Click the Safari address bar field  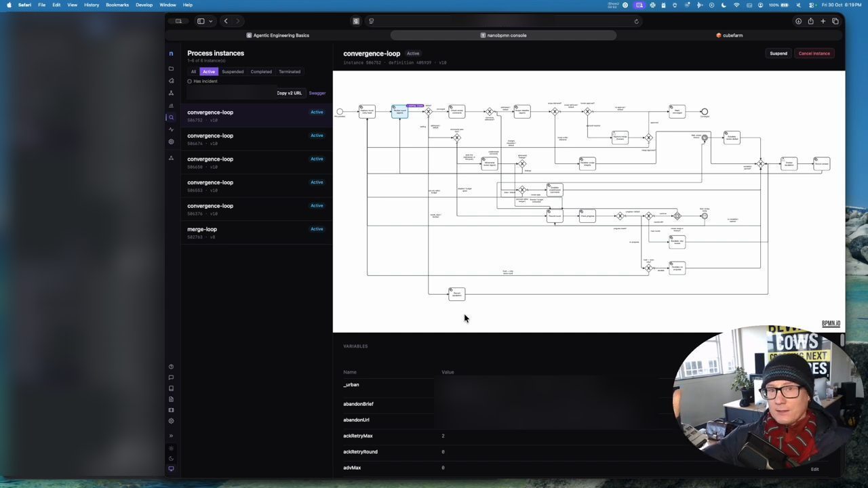503,21
